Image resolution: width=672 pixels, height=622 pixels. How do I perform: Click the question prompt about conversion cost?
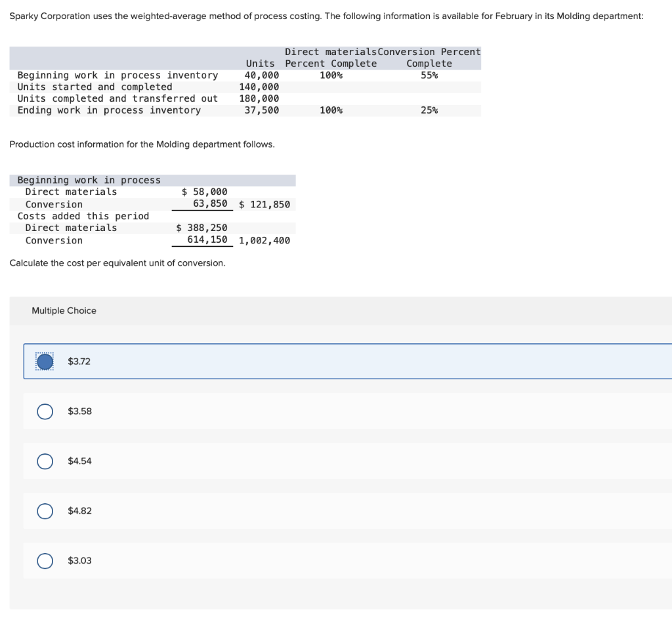(x=117, y=262)
